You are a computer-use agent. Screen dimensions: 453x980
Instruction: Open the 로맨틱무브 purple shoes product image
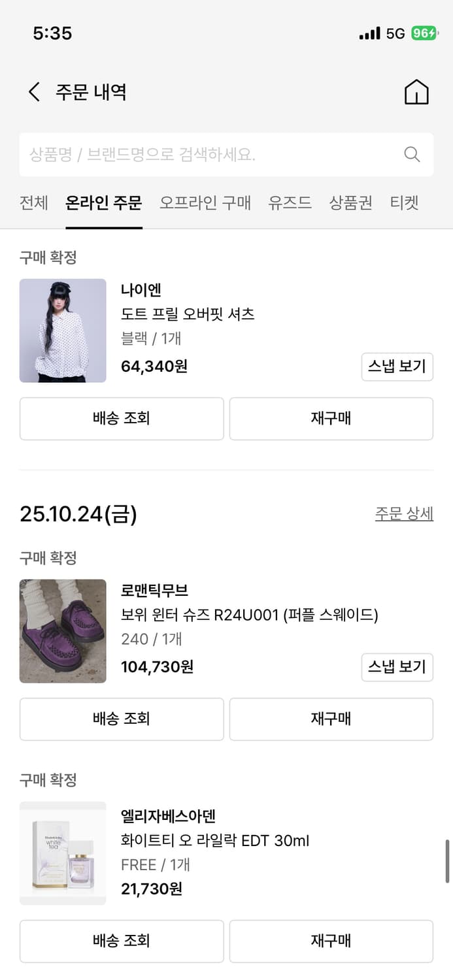tap(63, 631)
